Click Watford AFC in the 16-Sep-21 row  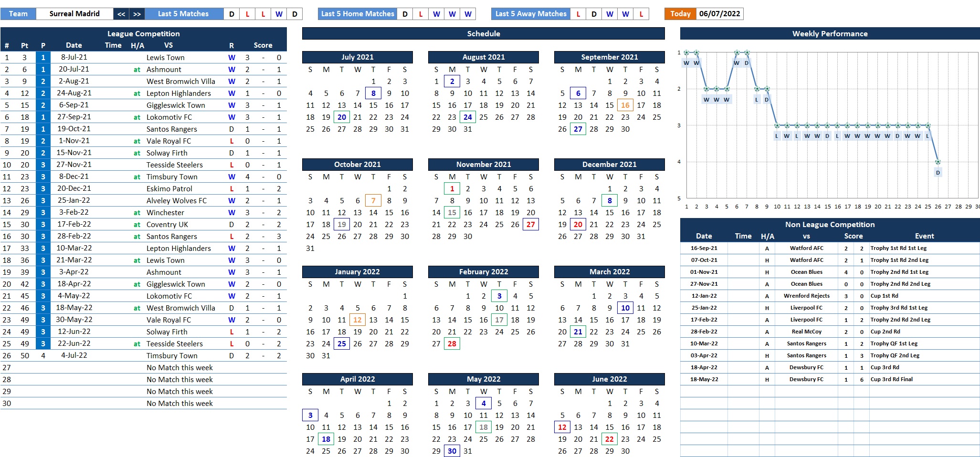pos(806,249)
